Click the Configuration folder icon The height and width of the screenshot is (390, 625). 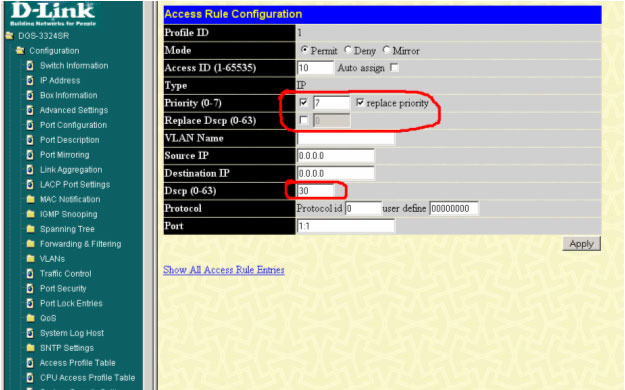coord(20,51)
